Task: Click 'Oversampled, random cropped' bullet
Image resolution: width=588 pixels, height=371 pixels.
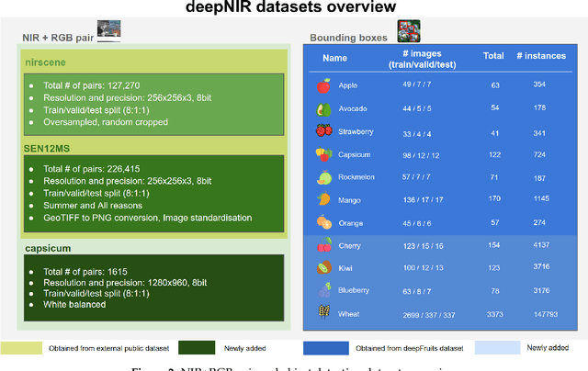Action: click(x=106, y=122)
